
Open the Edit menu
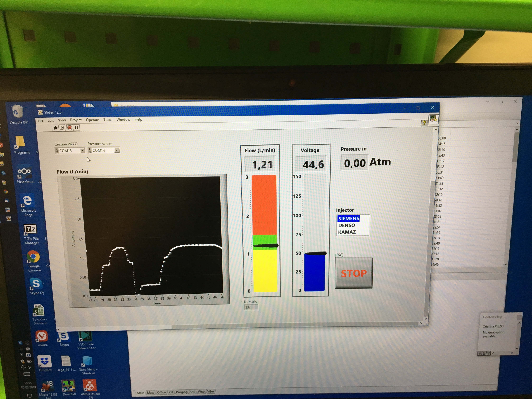(x=51, y=120)
